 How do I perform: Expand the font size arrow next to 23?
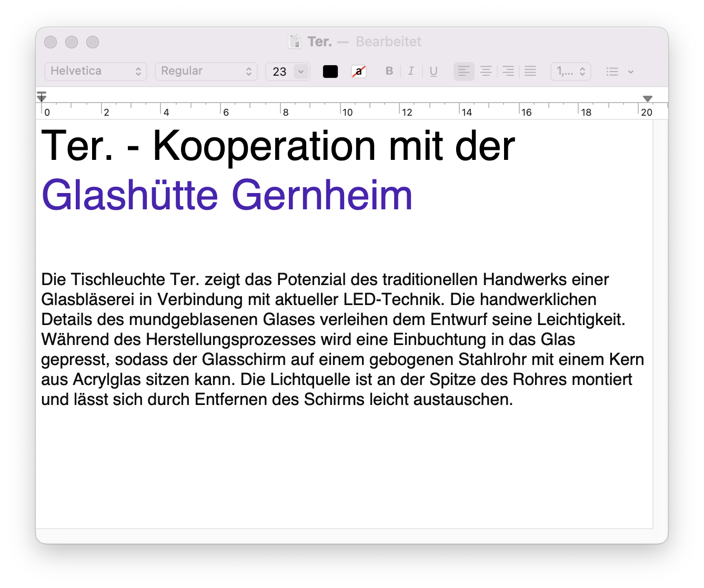[x=301, y=72]
